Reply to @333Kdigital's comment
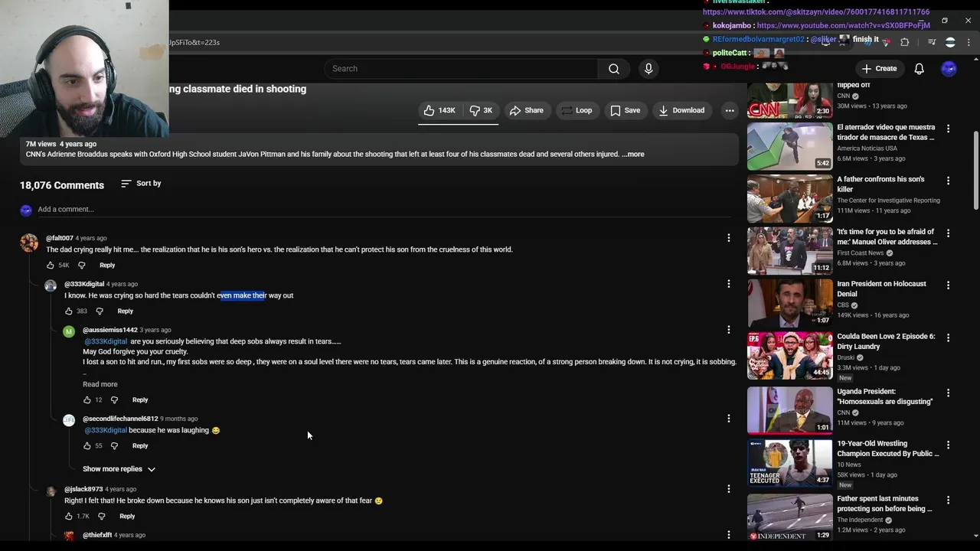Screen dimensions: 980x551 pos(126,311)
